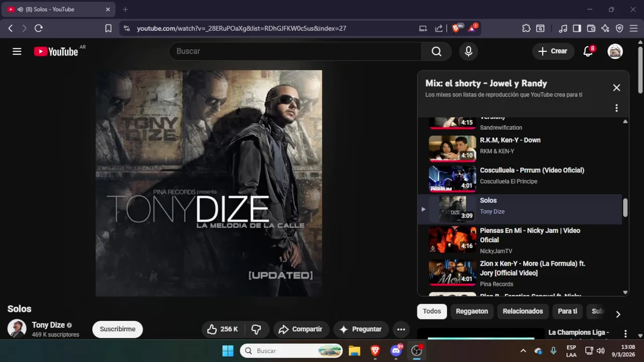Click the album cover video player
The width and height of the screenshot is (644, 362).
coord(209,184)
